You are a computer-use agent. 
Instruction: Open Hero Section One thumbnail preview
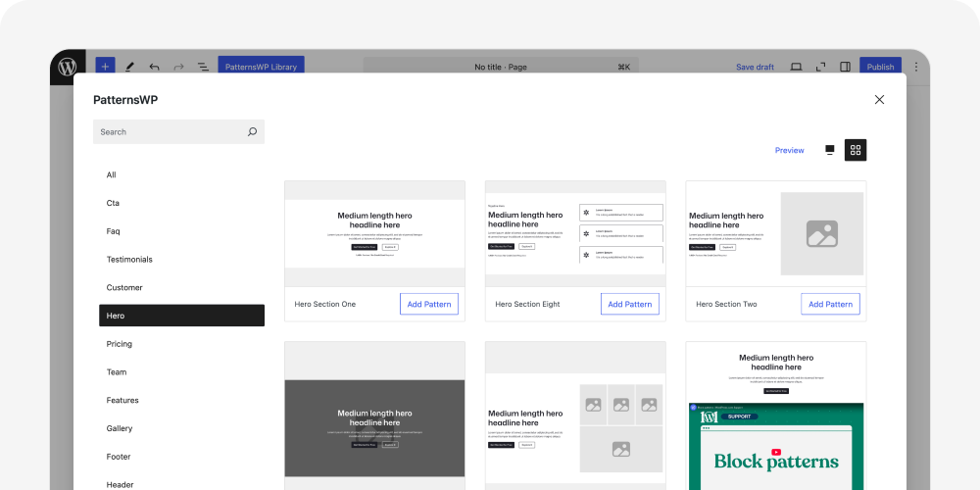coord(375,234)
